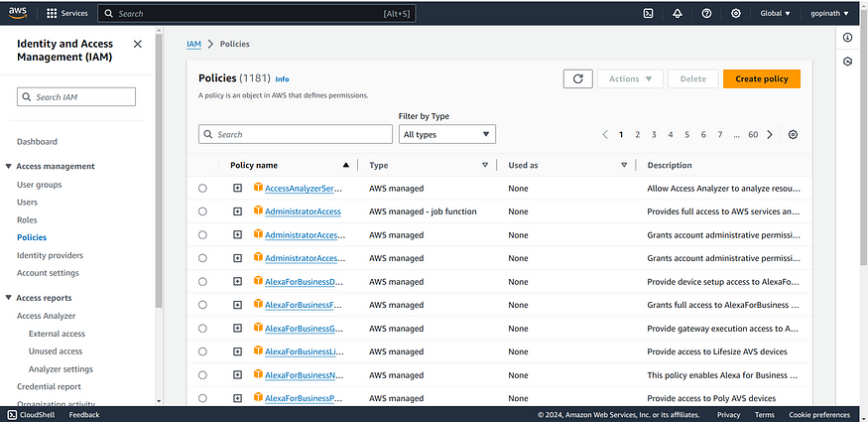Open the Type column filter triangle
The height and width of the screenshot is (422, 868).
click(485, 165)
